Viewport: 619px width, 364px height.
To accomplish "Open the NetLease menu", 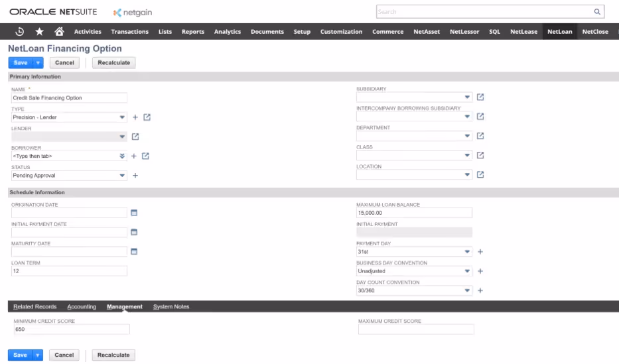I will 523,32.
